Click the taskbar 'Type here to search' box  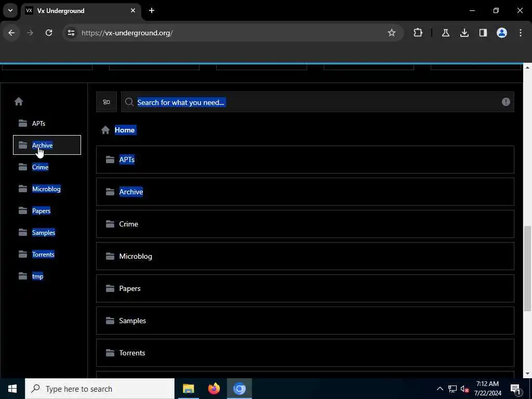click(100, 389)
